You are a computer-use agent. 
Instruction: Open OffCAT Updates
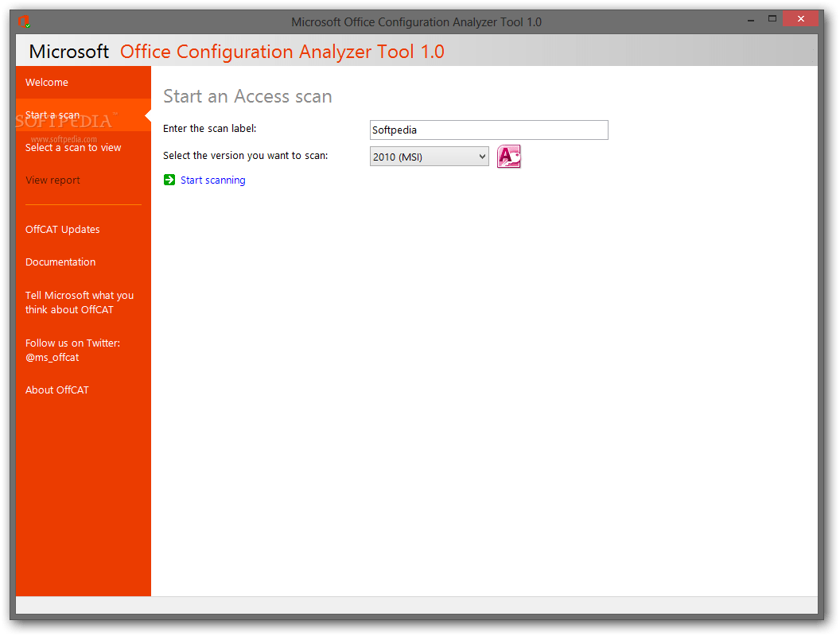tap(62, 229)
